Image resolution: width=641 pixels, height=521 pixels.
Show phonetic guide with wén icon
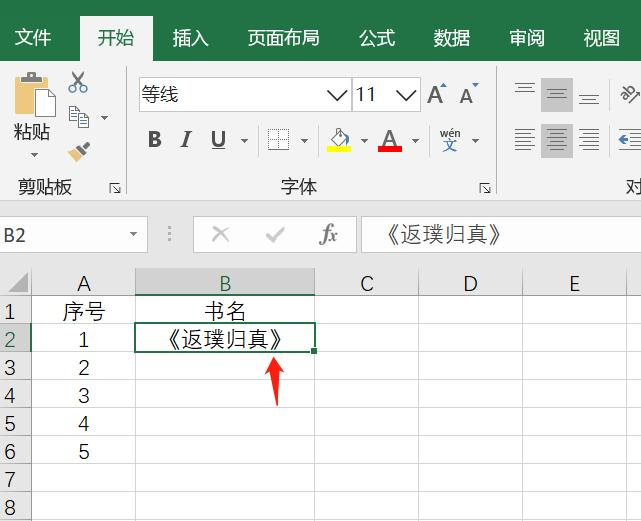tap(450, 140)
